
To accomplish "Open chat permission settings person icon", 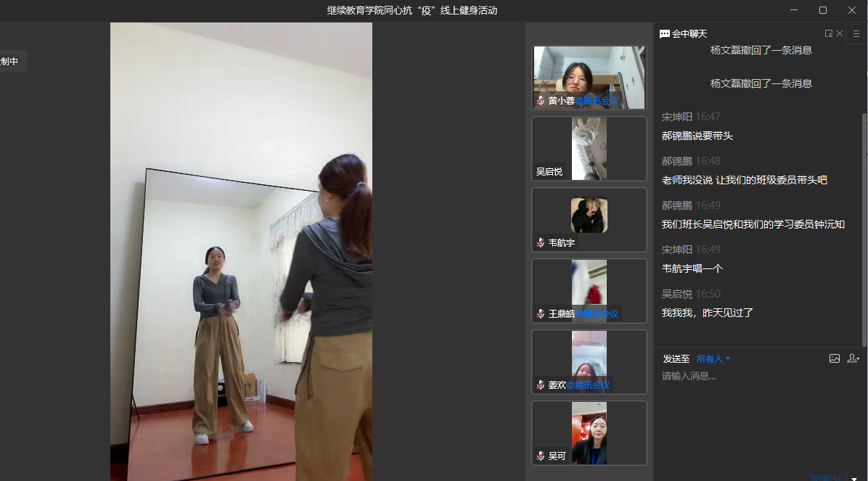I will [x=853, y=358].
